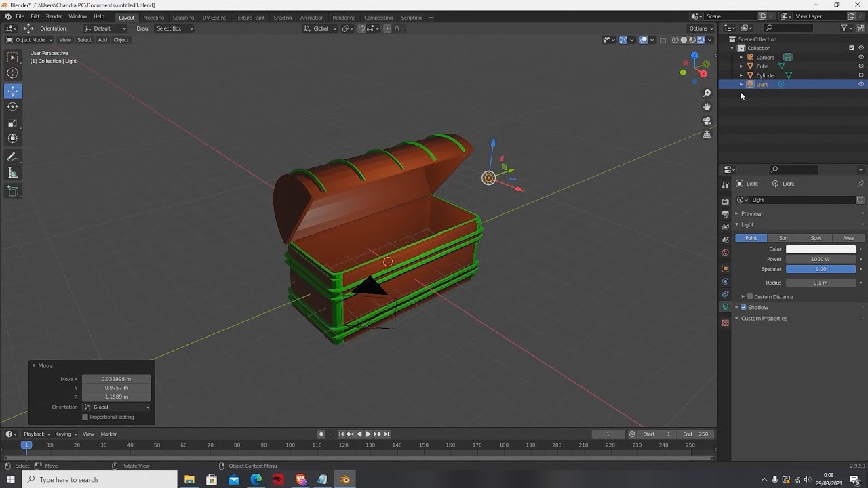The height and width of the screenshot is (488, 868).
Task: Uncheck the Collection exclude checkbox
Action: (x=852, y=48)
